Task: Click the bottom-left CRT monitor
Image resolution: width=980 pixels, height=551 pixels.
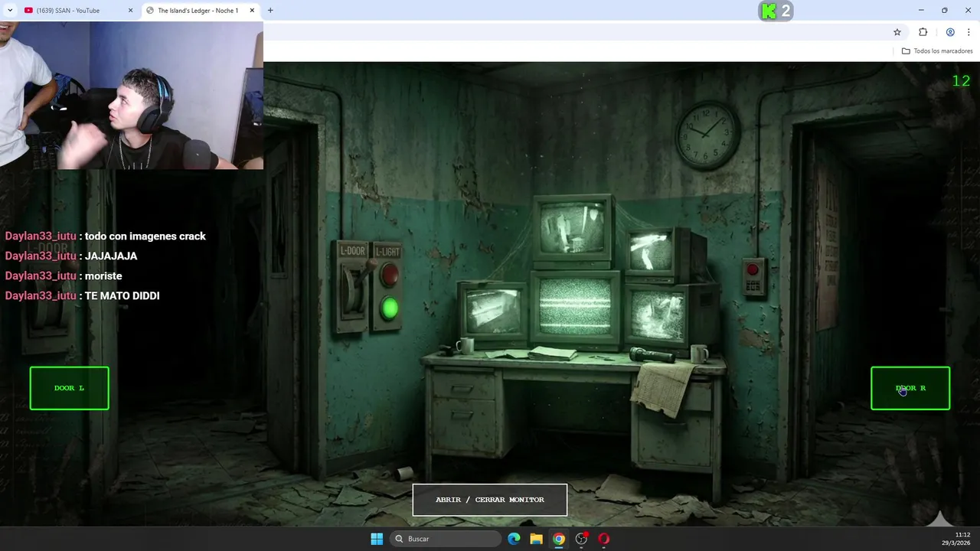Action: coord(492,310)
